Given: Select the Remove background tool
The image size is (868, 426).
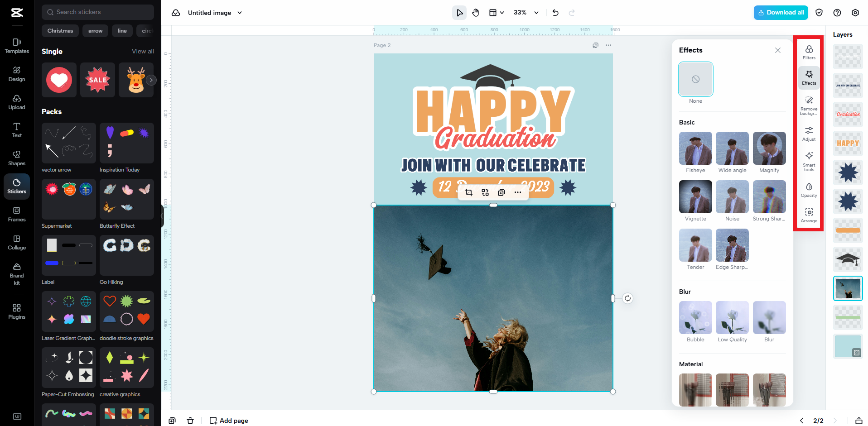Looking at the screenshot, I should click(809, 106).
